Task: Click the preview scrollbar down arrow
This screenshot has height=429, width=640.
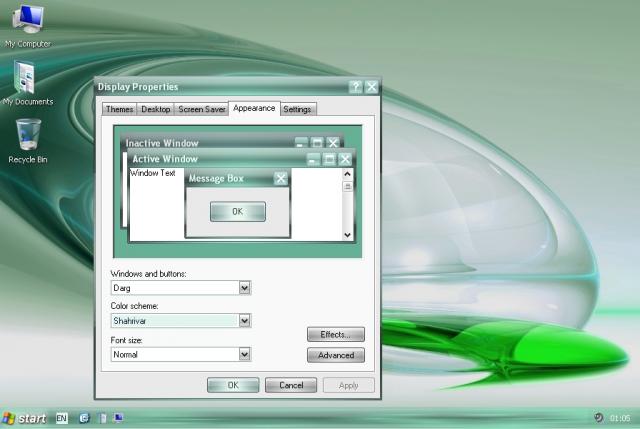Action: [x=347, y=235]
